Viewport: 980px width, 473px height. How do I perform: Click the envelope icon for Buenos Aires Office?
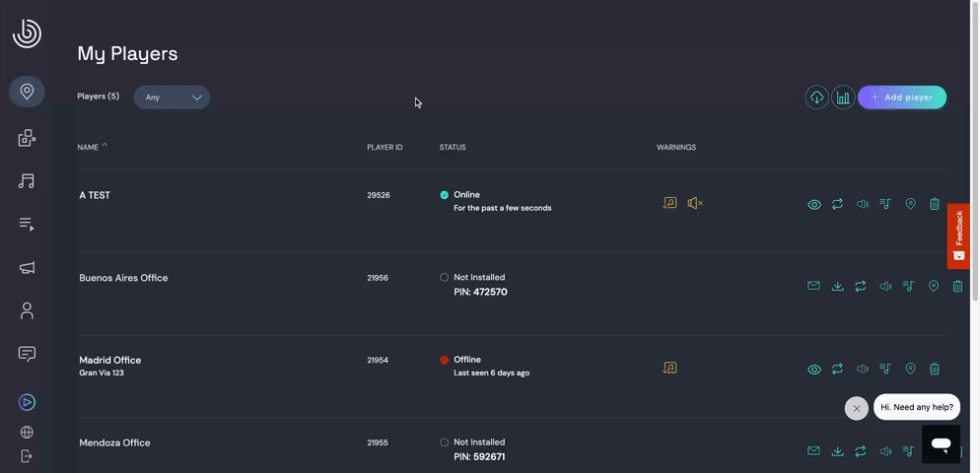tap(813, 286)
